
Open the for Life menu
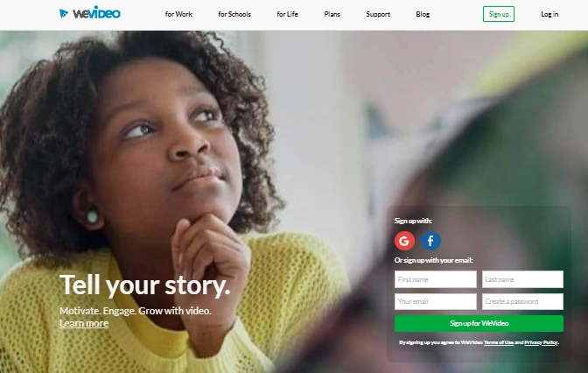287,14
